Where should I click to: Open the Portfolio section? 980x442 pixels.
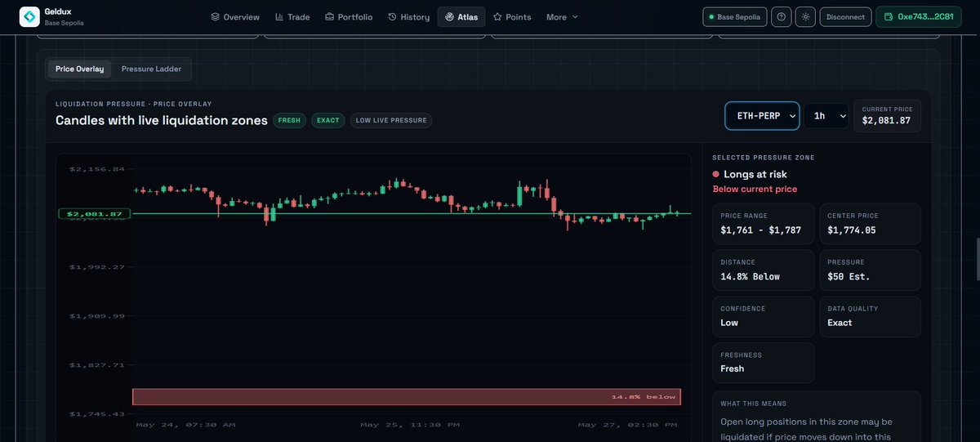[x=349, y=16]
